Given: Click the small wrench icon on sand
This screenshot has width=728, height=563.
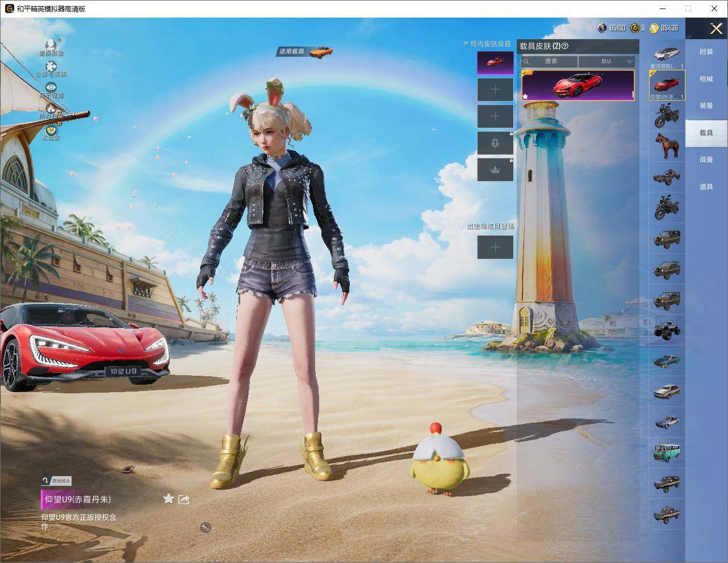Looking at the screenshot, I should [x=206, y=528].
